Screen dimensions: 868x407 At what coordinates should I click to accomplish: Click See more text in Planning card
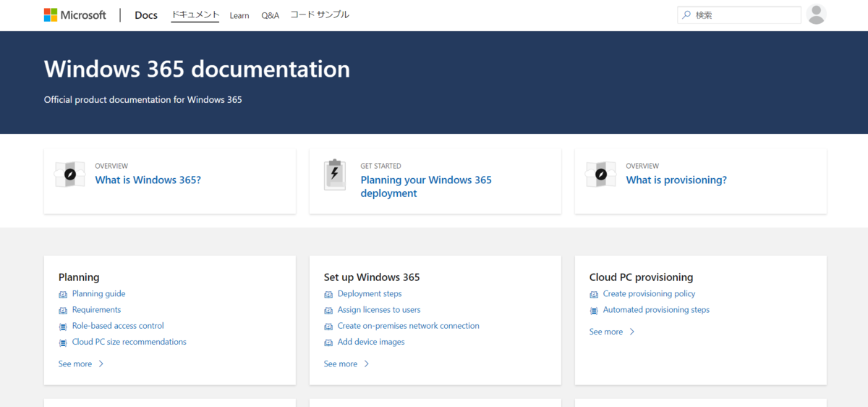(75, 364)
